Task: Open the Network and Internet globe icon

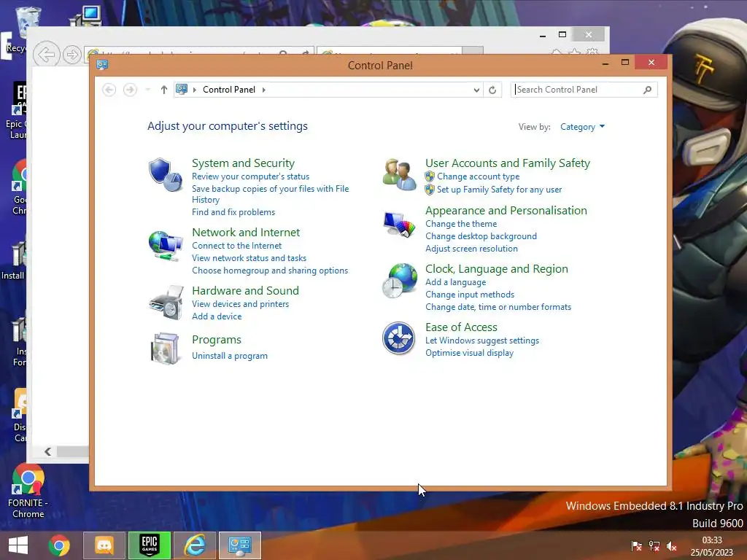Action: pyautogui.click(x=166, y=246)
